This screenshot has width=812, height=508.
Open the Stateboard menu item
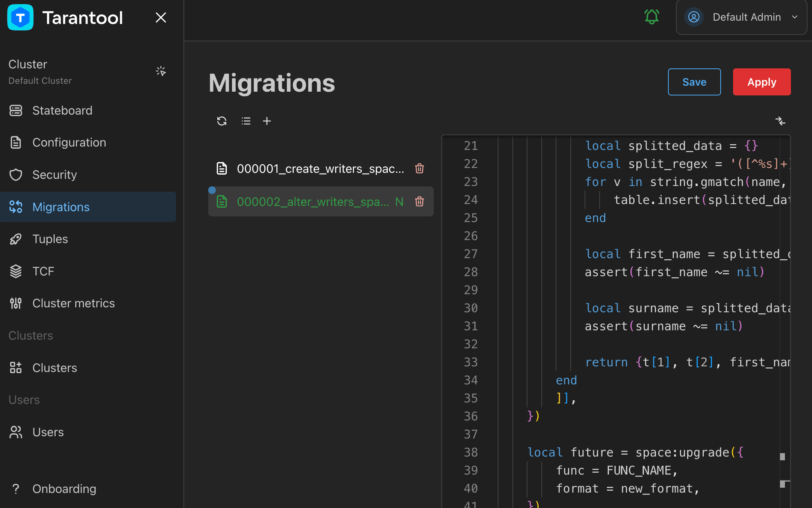pyautogui.click(x=88, y=110)
